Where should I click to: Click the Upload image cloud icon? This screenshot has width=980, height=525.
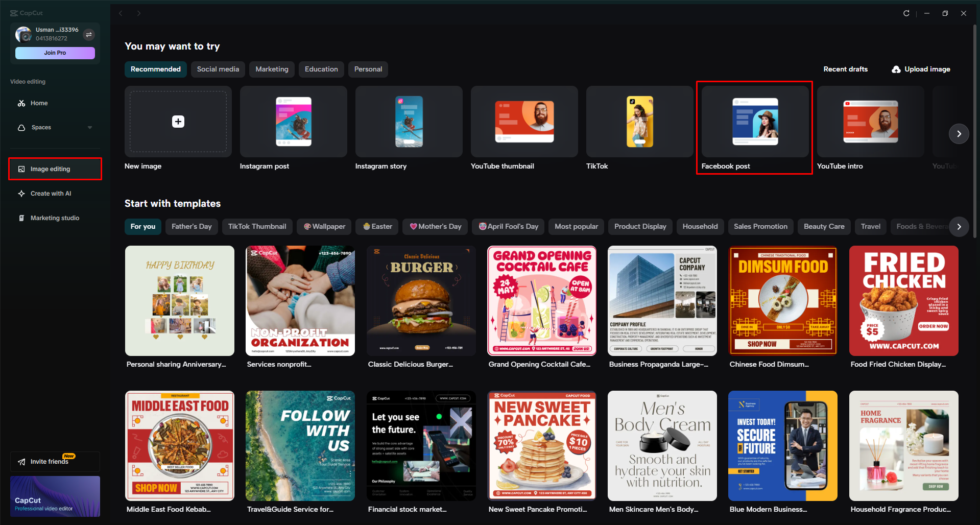pos(896,69)
